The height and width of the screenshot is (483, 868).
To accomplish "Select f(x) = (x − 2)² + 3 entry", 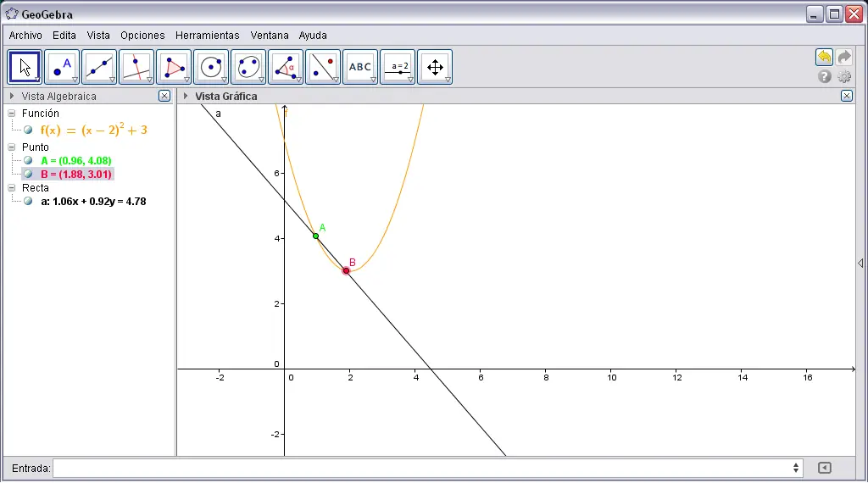I will (93, 130).
